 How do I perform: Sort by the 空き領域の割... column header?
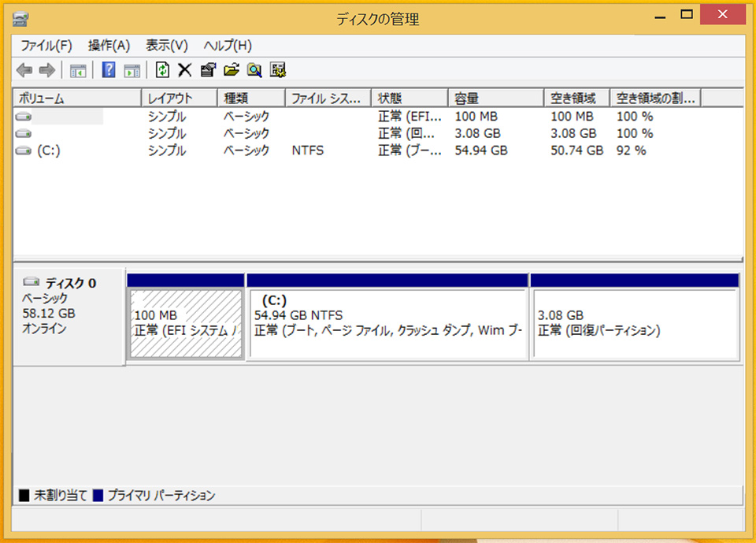[655, 98]
